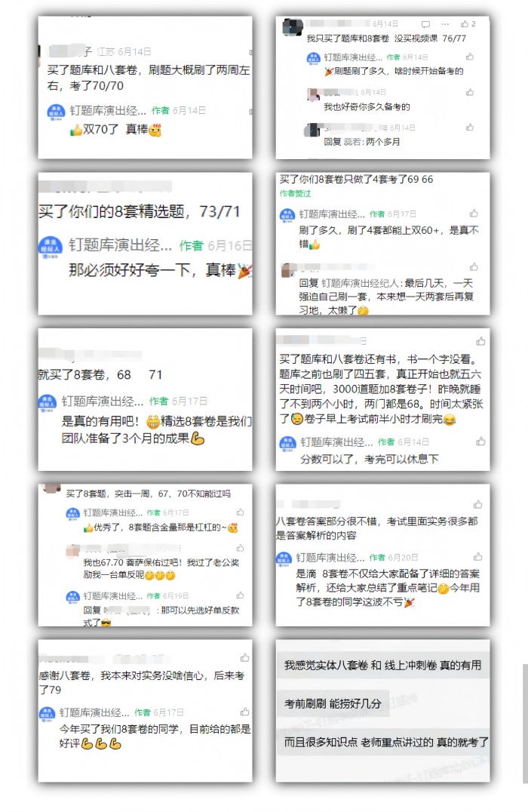Open author 钉题库演出经... on the 73/71 reply
This screenshot has width=528, height=812.
point(120,245)
